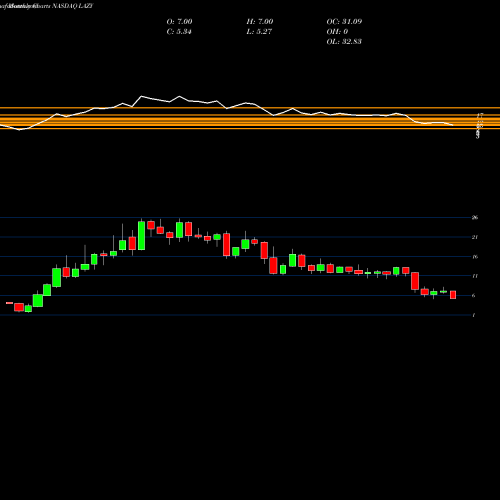This screenshot has height=500, width=500.
Task: Select the tallest green candlestick near the peak
Action: [141, 235]
